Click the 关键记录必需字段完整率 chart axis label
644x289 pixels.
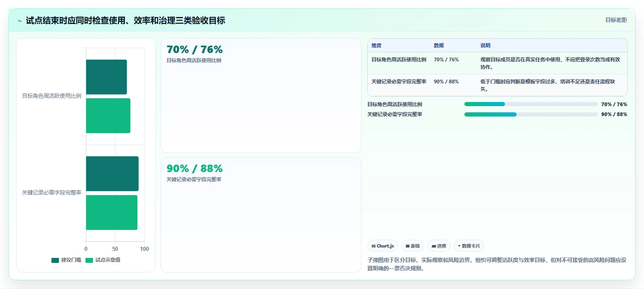pyautogui.click(x=51, y=193)
